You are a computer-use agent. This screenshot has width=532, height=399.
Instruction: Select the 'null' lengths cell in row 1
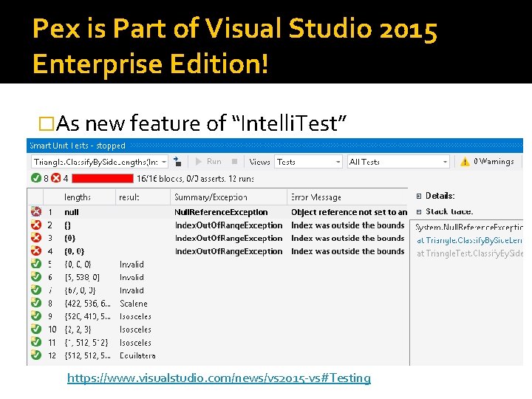click(72, 212)
